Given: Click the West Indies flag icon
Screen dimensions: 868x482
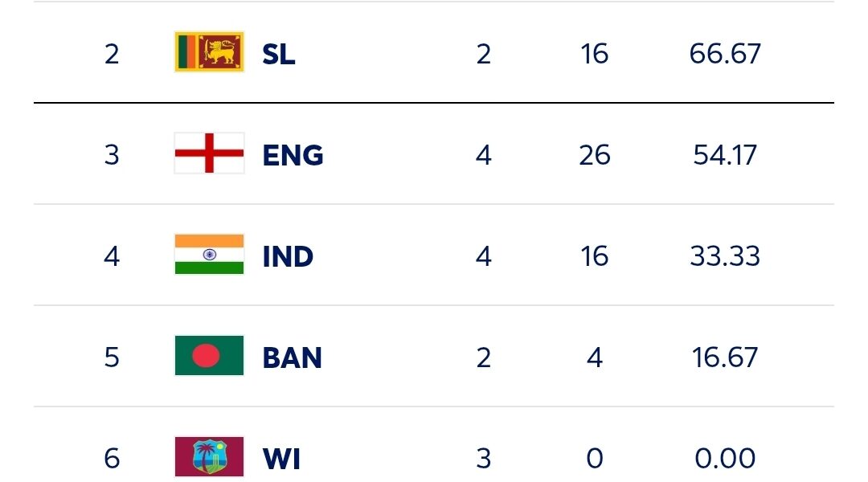Looking at the screenshot, I should pyautogui.click(x=209, y=457).
